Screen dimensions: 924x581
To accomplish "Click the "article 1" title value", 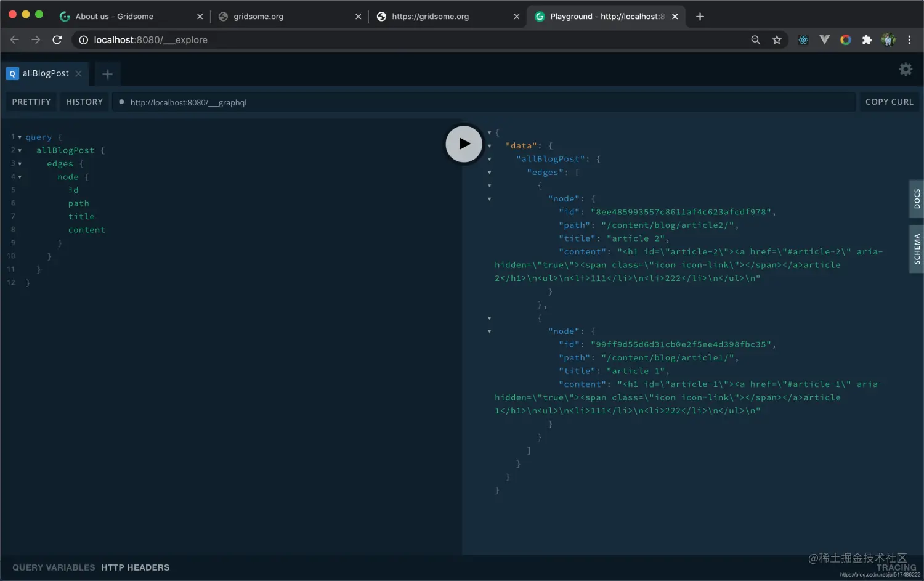I will tap(635, 371).
